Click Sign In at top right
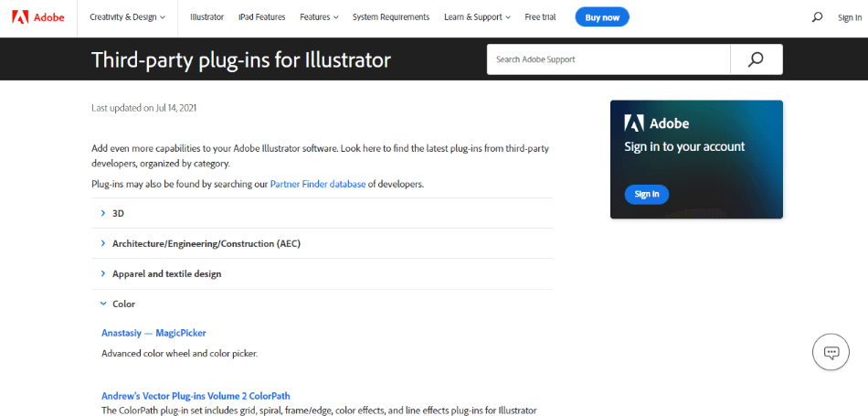 tap(849, 17)
